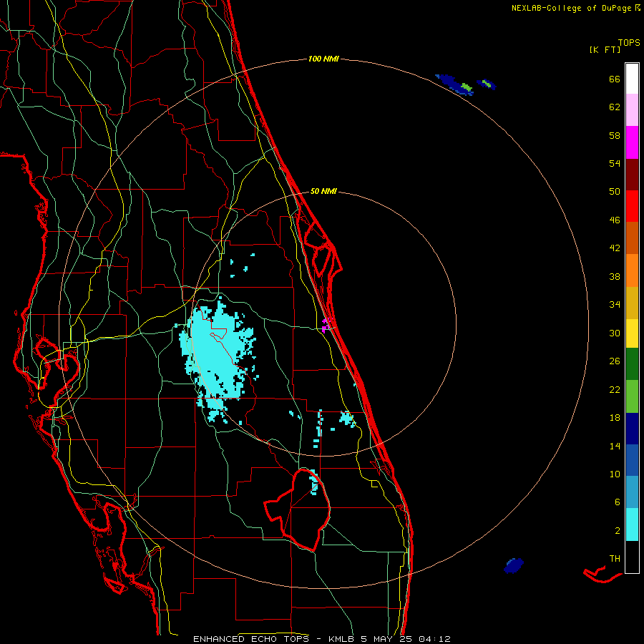644x644 pixels.
Task: Select the black TH band at legend bottom
Action: click(x=632, y=557)
